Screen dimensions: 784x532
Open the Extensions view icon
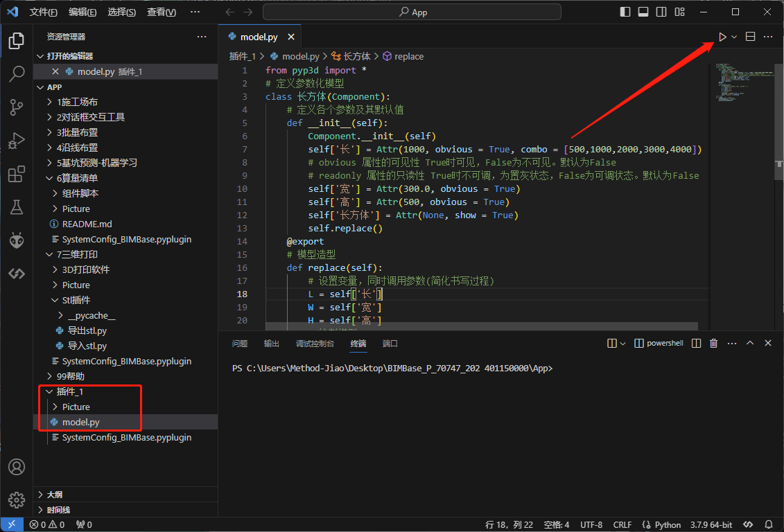17,174
